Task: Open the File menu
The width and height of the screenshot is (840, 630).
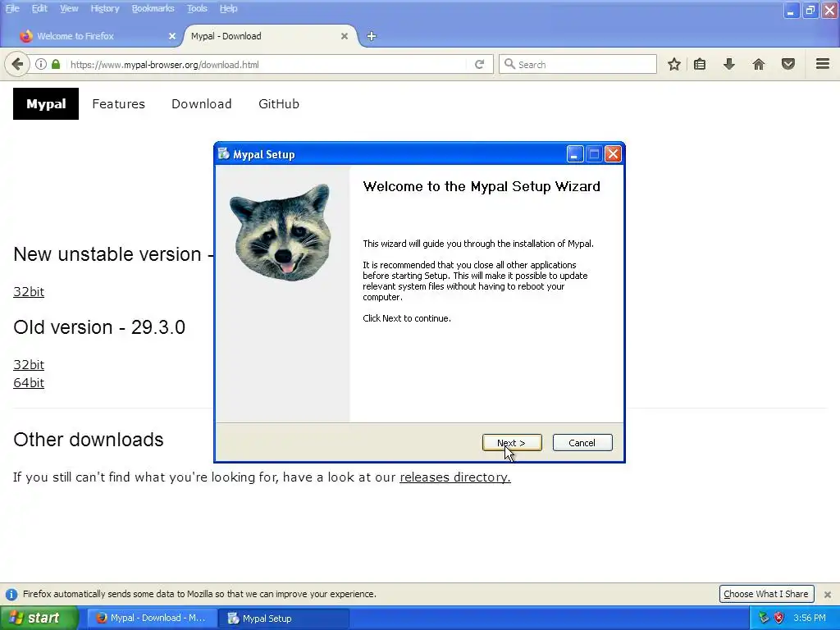Action: [12, 8]
